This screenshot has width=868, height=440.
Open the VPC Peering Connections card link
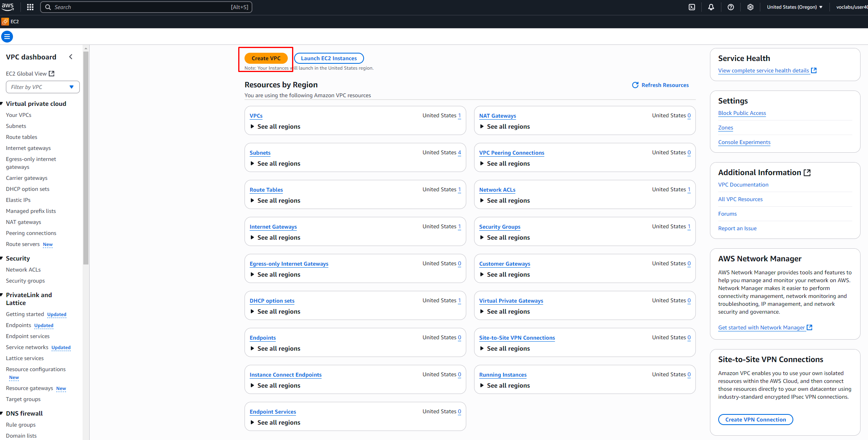coord(512,153)
